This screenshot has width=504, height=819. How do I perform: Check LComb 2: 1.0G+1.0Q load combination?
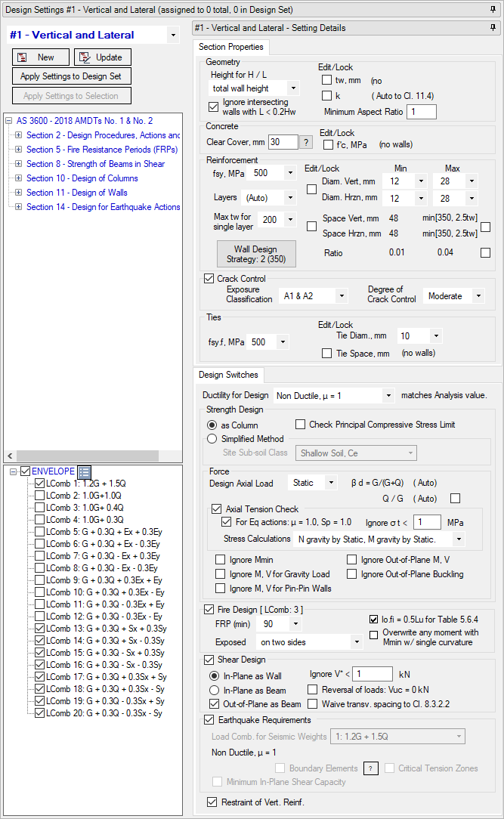[40, 496]
